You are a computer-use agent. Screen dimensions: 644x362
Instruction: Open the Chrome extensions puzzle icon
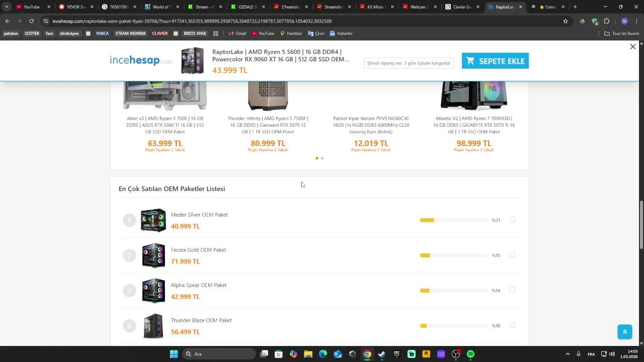click(x=606, y=21)
